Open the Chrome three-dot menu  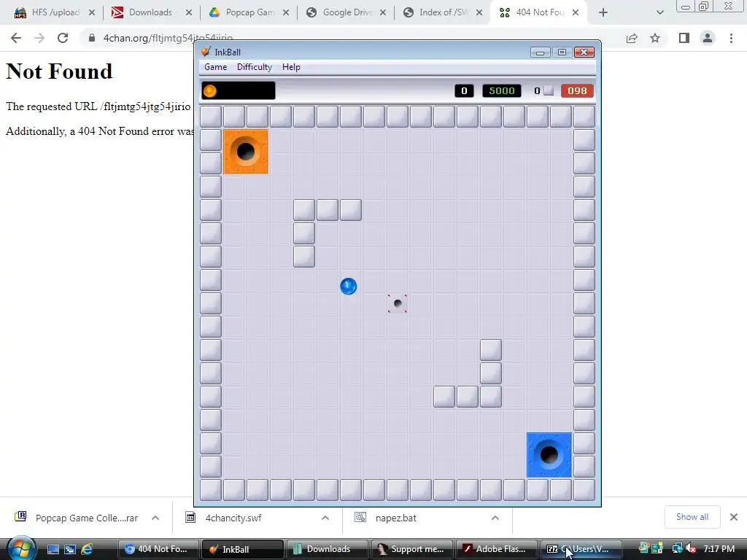click(731, 38)
